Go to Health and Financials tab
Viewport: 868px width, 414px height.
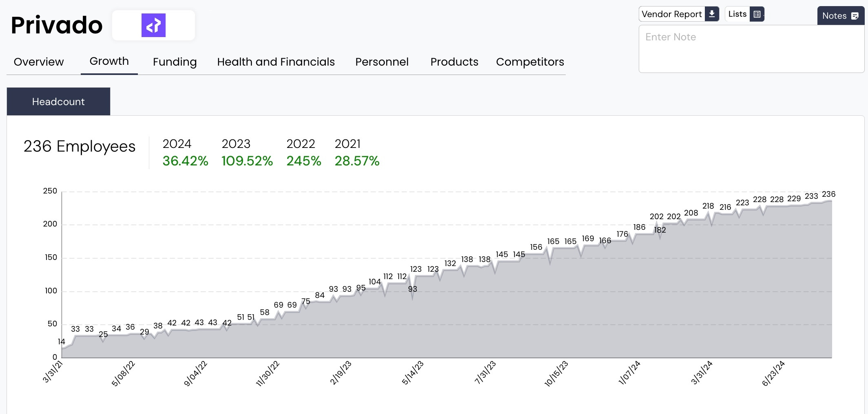(x=276, y=62)
